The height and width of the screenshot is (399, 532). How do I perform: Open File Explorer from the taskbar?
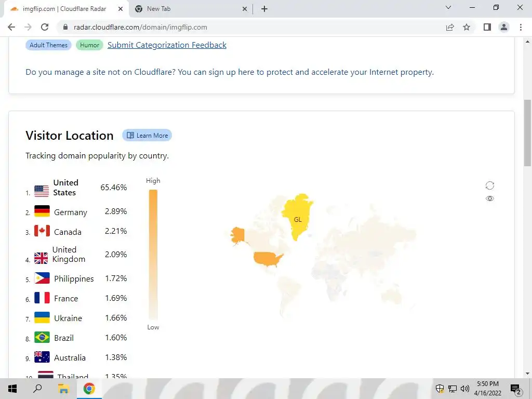pyautogui.click(x=63, y=389)
